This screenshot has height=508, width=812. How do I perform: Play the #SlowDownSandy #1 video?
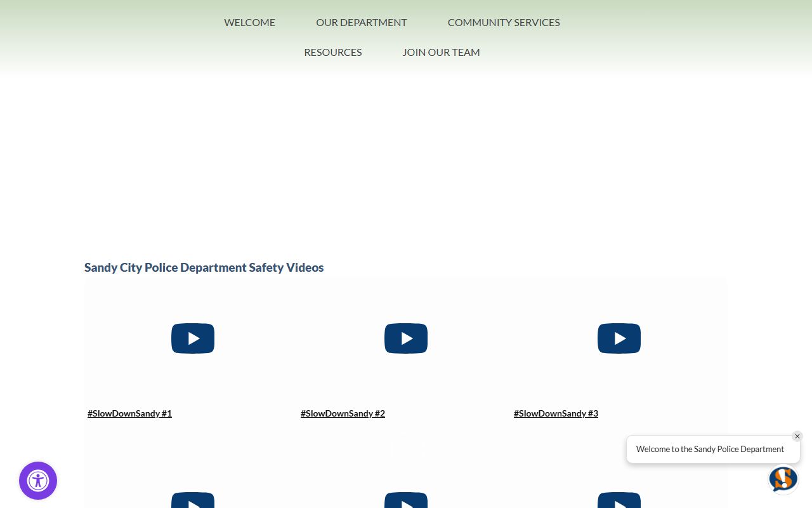[193, 338]
